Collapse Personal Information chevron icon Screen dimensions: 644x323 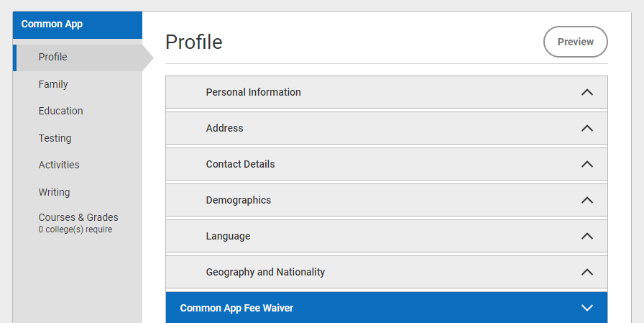[x=587, y=93]
